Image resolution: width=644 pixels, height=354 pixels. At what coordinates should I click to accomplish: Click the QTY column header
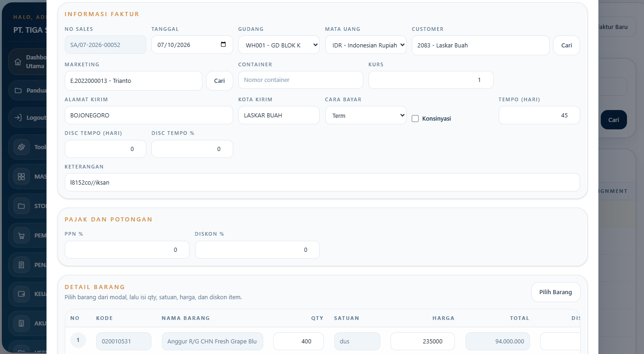point(317,318)
